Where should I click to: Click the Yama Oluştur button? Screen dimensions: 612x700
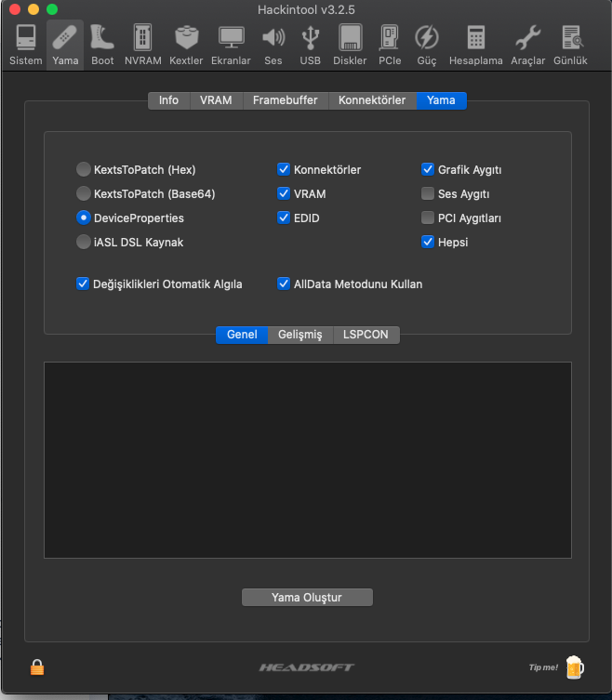pyautogui.click(x=307, y=598)
